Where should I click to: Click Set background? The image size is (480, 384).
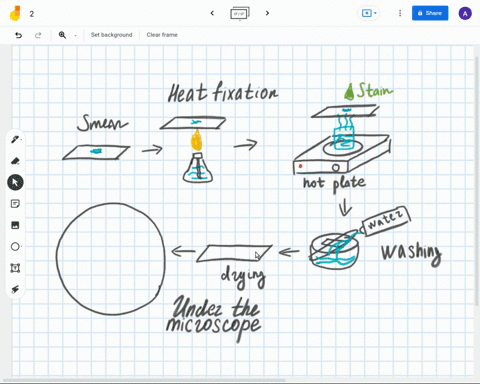coord(112,35)
